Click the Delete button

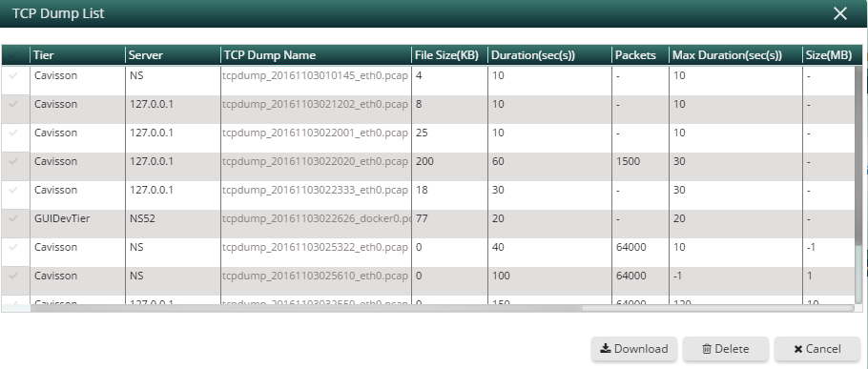point(726,349)
